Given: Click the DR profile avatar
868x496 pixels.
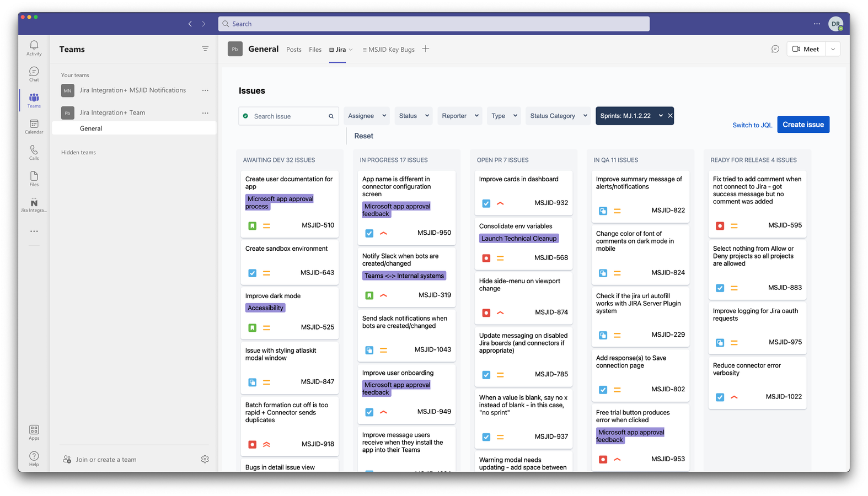Looking at the screenshot, I should click(836, 24).
